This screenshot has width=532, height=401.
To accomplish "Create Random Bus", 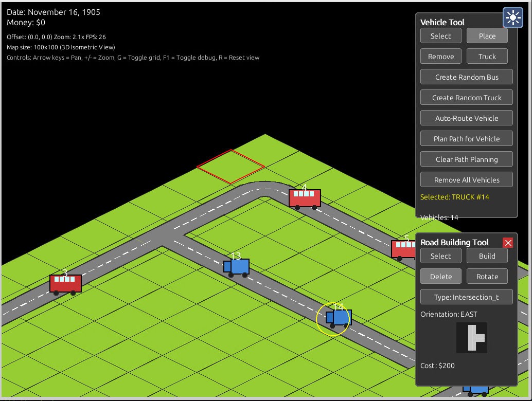I will (x=466, y=77).
